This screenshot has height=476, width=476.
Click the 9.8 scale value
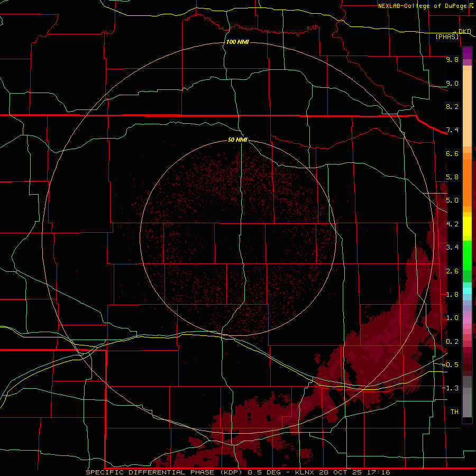click(452, 59)
